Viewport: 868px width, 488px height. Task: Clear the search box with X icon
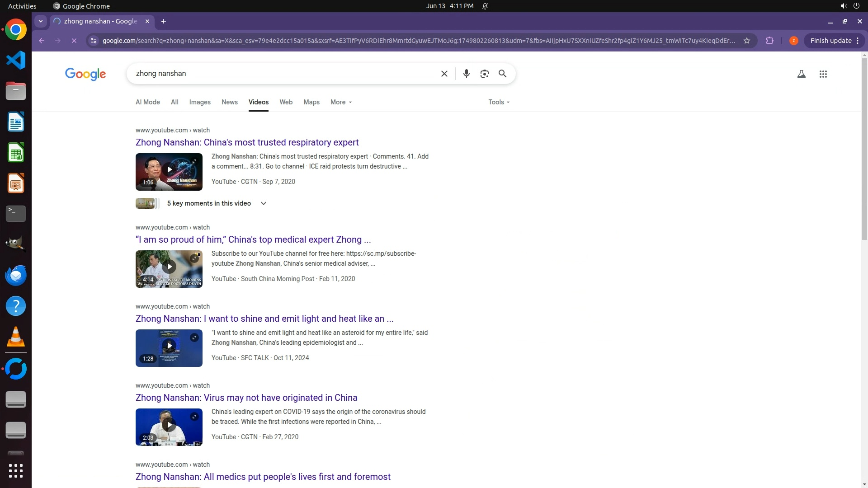[444, 74]
